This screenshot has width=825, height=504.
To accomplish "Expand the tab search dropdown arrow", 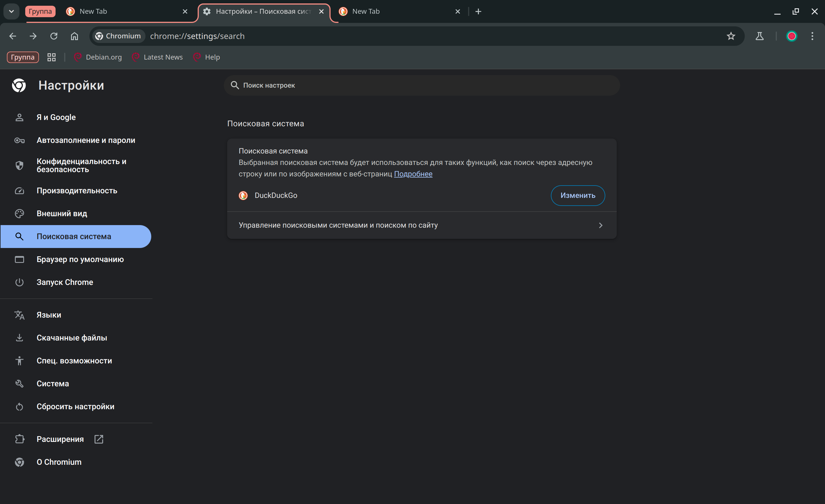I will pyautogui.click(x=11, y=11).
